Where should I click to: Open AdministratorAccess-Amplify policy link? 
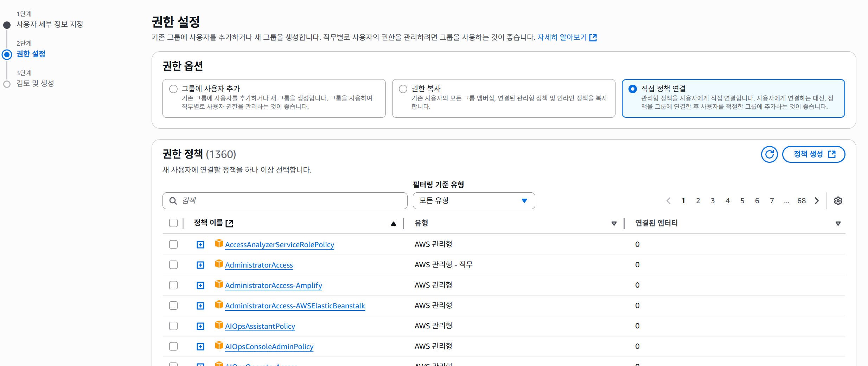pyautogui.click(x=274, y=285)
